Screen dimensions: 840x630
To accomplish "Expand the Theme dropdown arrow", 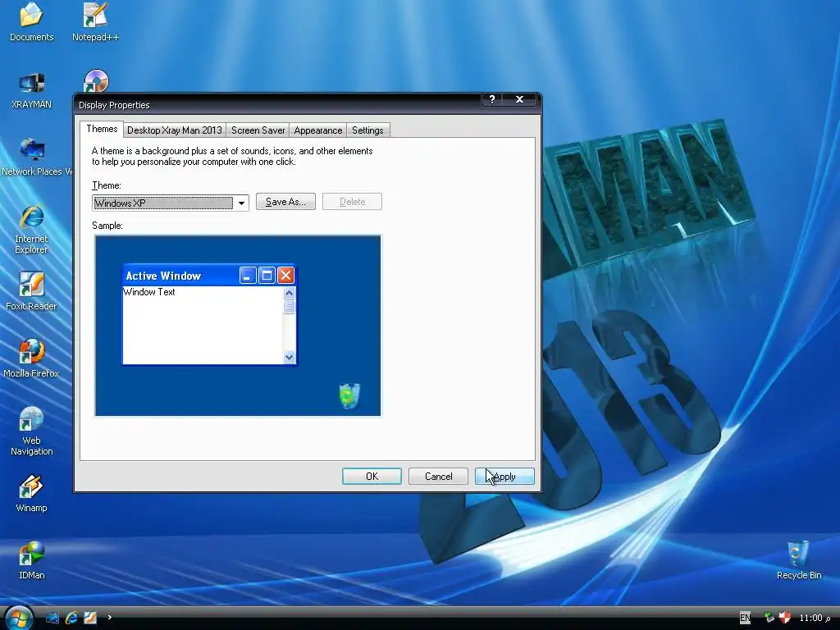I will click(x=242, y=203).
